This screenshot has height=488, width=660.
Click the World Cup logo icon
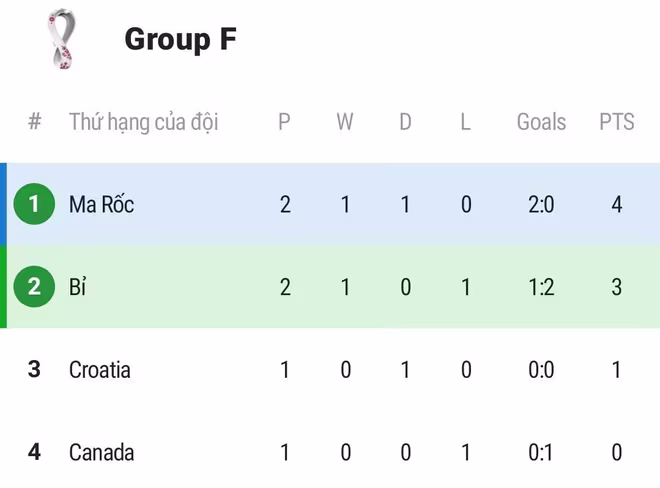click(x=62, y=39)
